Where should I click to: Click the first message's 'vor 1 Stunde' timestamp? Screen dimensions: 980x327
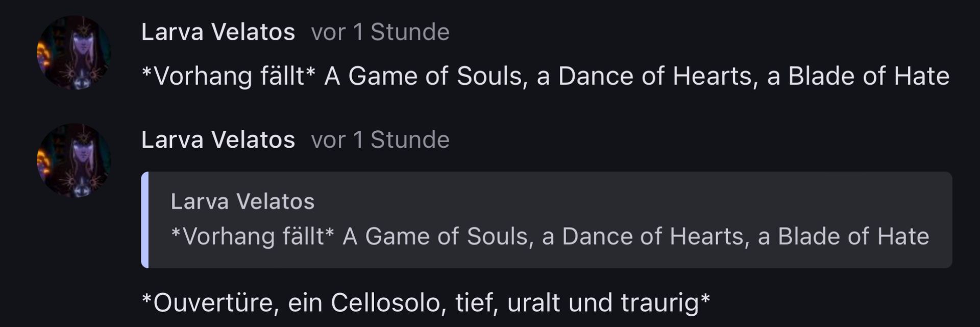(380, 32)
